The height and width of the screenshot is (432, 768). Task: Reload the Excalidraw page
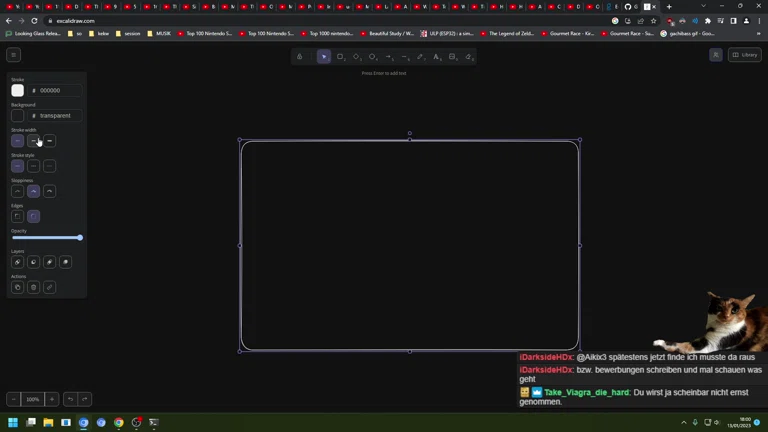coord(34,21)
